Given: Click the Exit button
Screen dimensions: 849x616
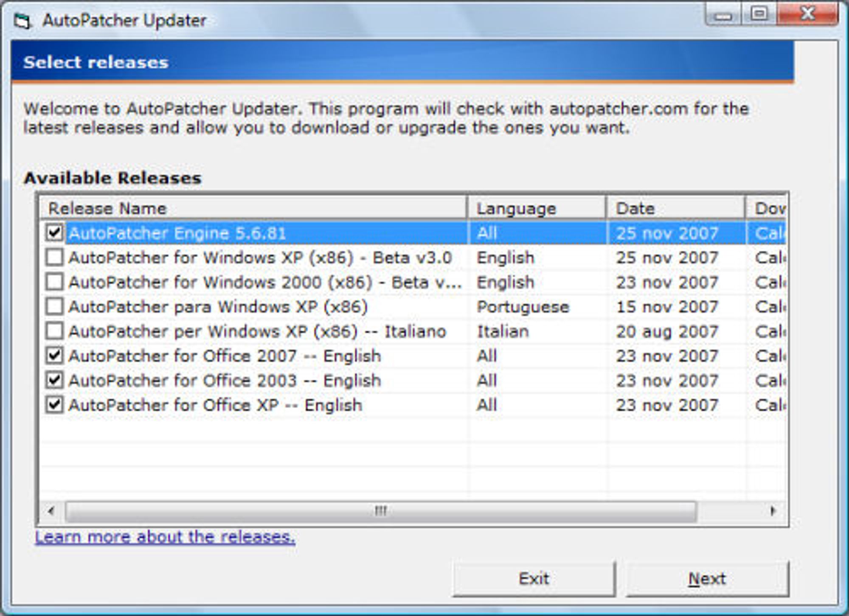Looking at the screenshot, I should [534, 579].
